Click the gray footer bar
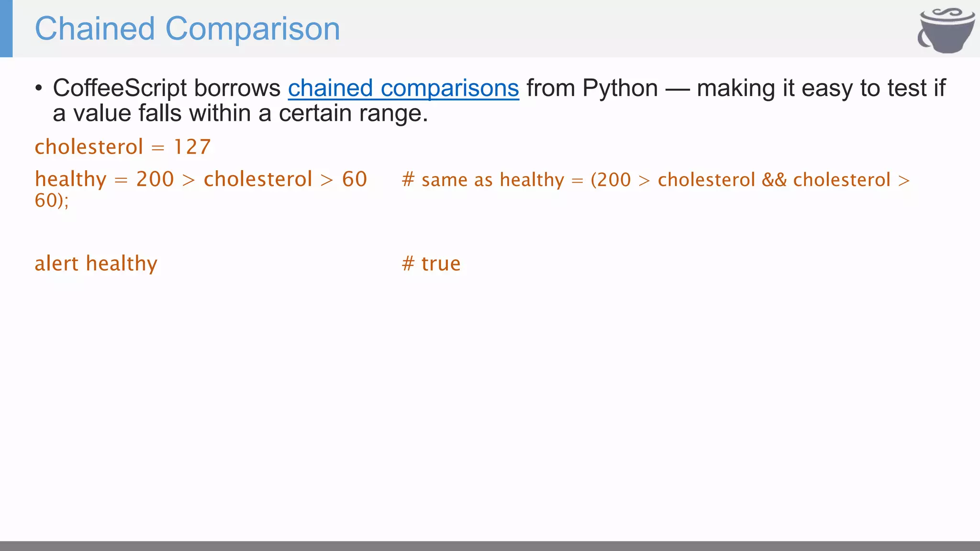 [490, 546]
